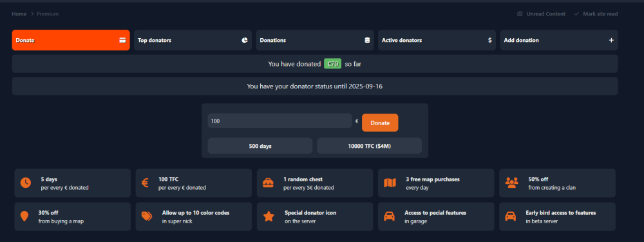Click the group icon beside 50% off
The width and height of the screenshot is (644, 242).
pyautogui.click(x=512, y=183)
